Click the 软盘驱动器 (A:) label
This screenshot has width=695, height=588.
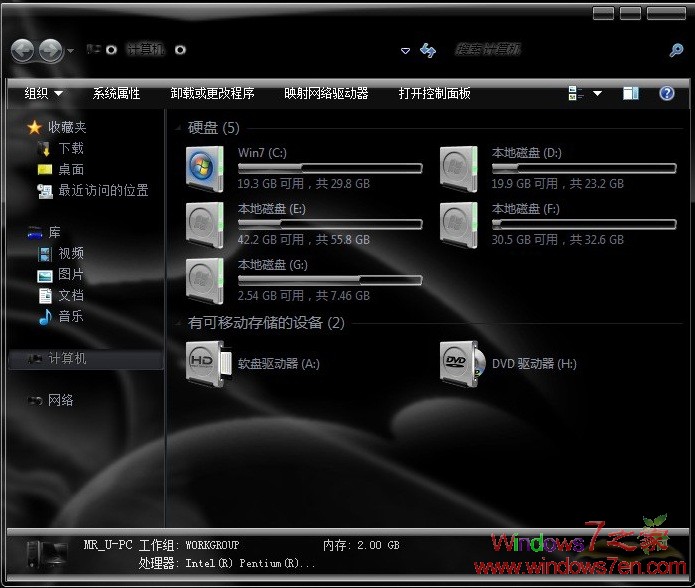point(279,364)
